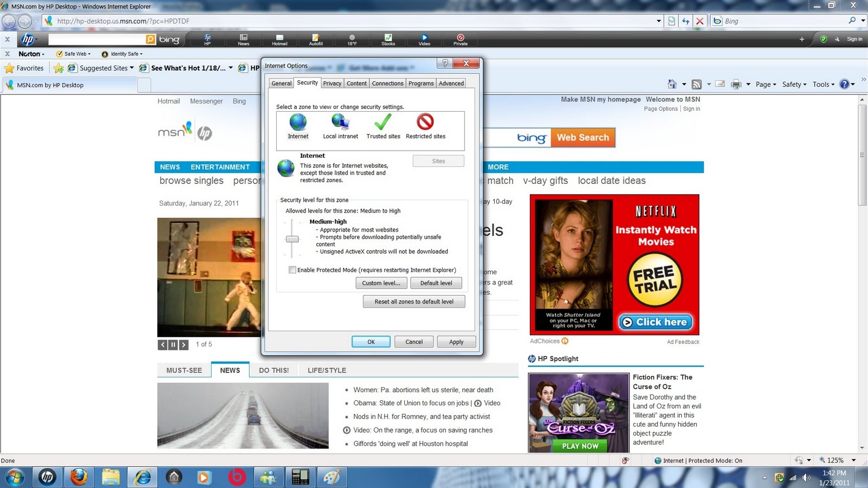
Task: Launch Firefox from the taskbar
Action: (x=79, y=477)
